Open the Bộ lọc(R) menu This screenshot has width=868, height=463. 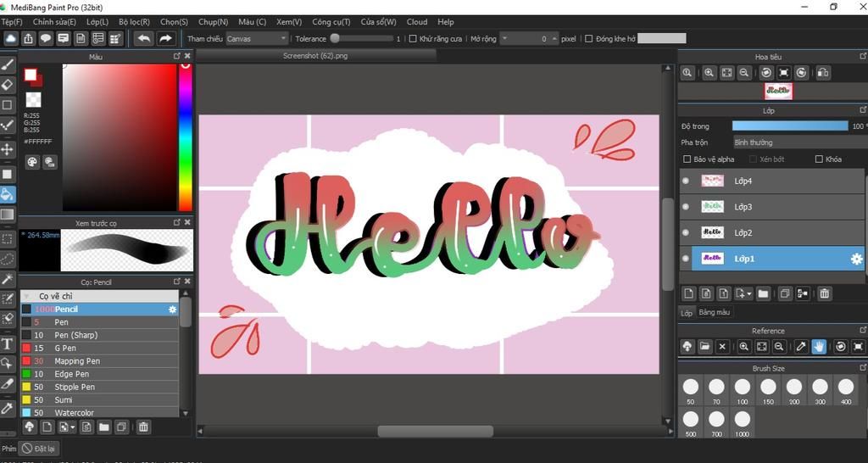tap(135, 22)
